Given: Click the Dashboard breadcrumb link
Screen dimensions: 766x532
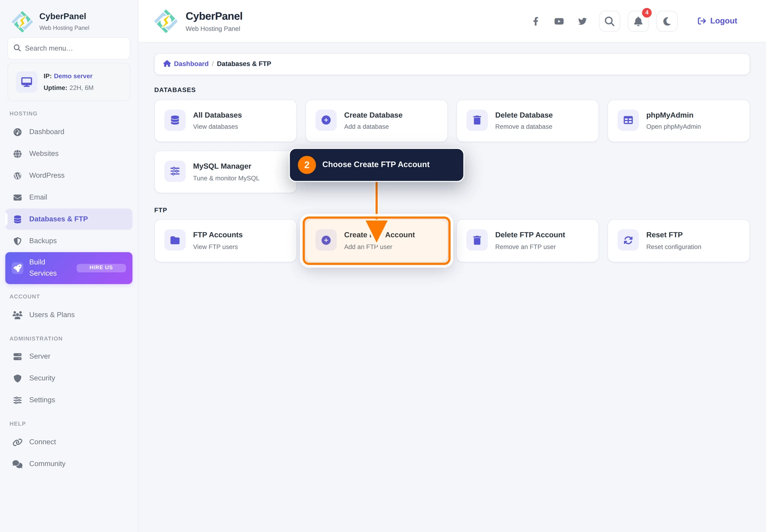Looking at the screenshot, I should [191, 64].
